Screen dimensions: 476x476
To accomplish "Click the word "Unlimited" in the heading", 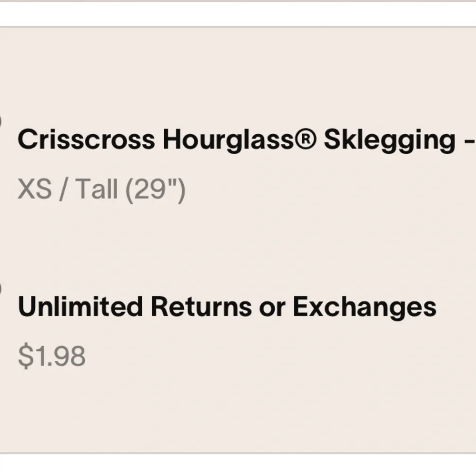I will [x=79, y=307].
